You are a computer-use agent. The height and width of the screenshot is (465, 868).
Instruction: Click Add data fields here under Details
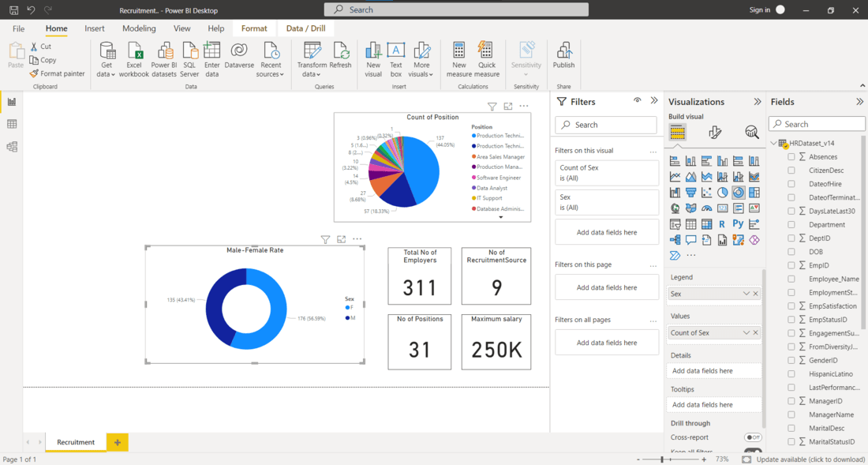tap(714, 371)
